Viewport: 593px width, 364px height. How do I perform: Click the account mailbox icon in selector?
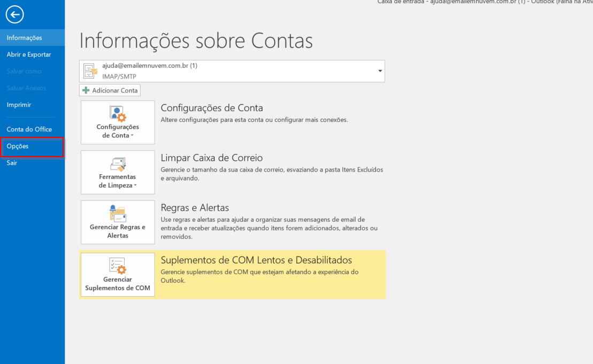pyautogui.click(x=90, y=71)
